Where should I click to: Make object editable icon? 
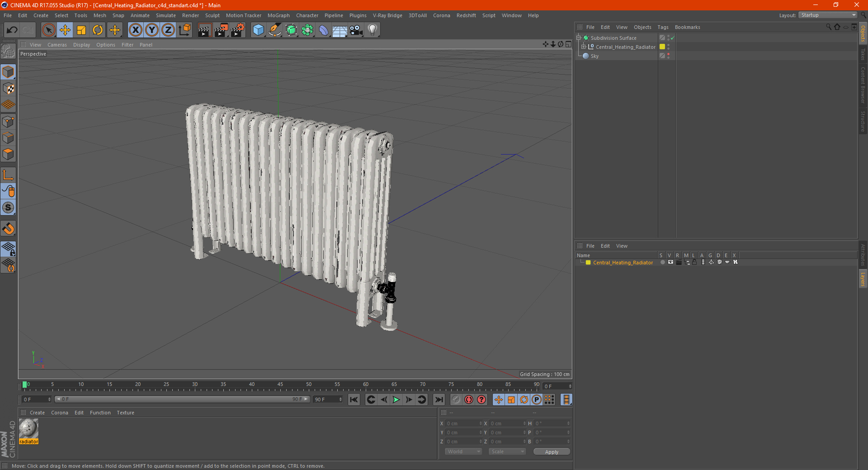pos(8,52)
